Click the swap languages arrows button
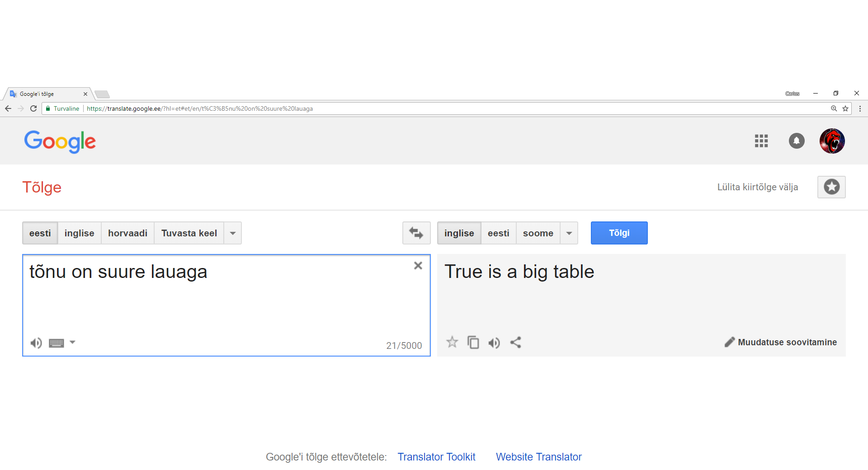This screenshot has height=470, width=868. click(416, 233)
